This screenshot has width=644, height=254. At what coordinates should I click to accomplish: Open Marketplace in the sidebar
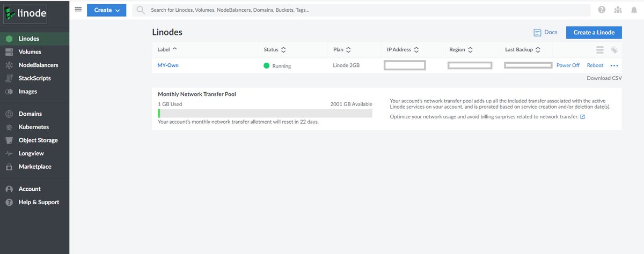[34, 167]
